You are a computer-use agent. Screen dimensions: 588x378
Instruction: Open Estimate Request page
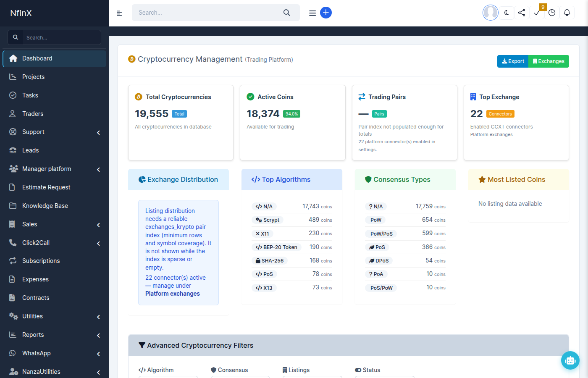pos(54,187)
